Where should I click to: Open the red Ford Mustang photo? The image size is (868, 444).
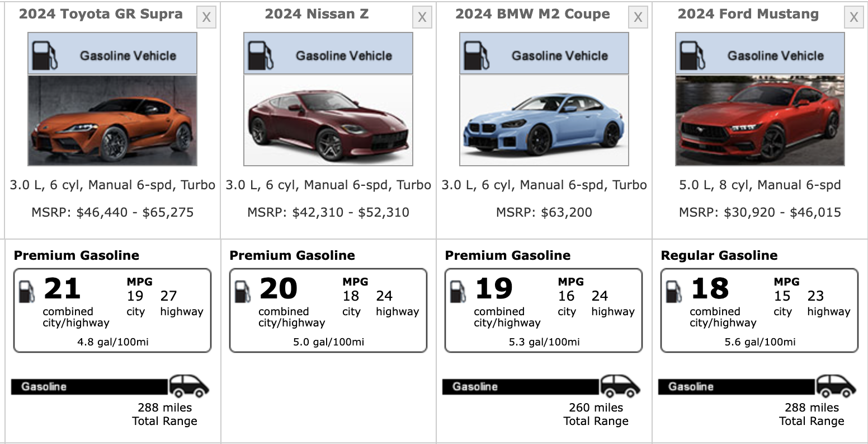760,120
